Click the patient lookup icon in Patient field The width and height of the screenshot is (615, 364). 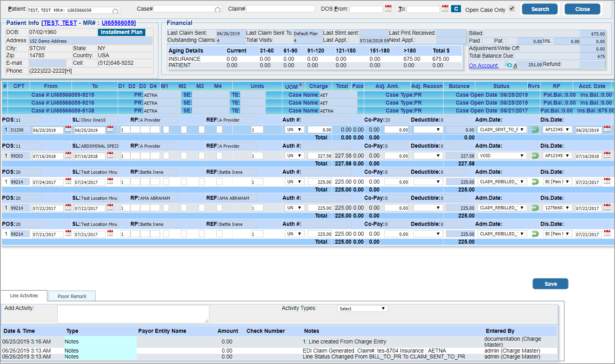115,11
